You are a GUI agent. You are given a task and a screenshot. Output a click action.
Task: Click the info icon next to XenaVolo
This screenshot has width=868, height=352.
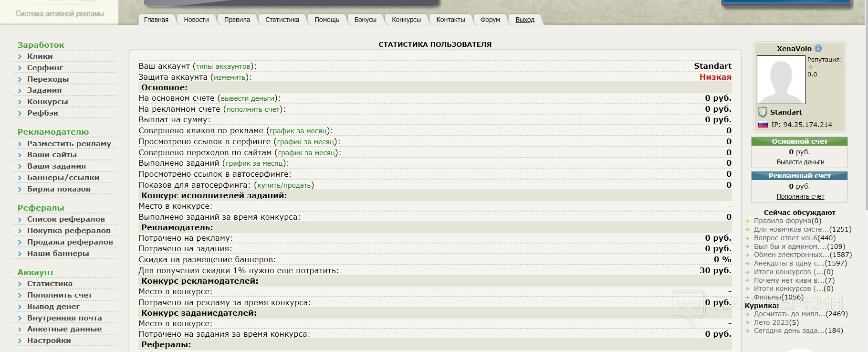tap(818, 48)
